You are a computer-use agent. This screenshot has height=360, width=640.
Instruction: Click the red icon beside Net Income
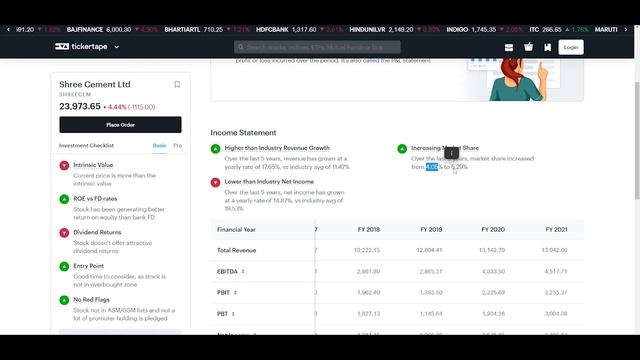[x=216, y=182]
